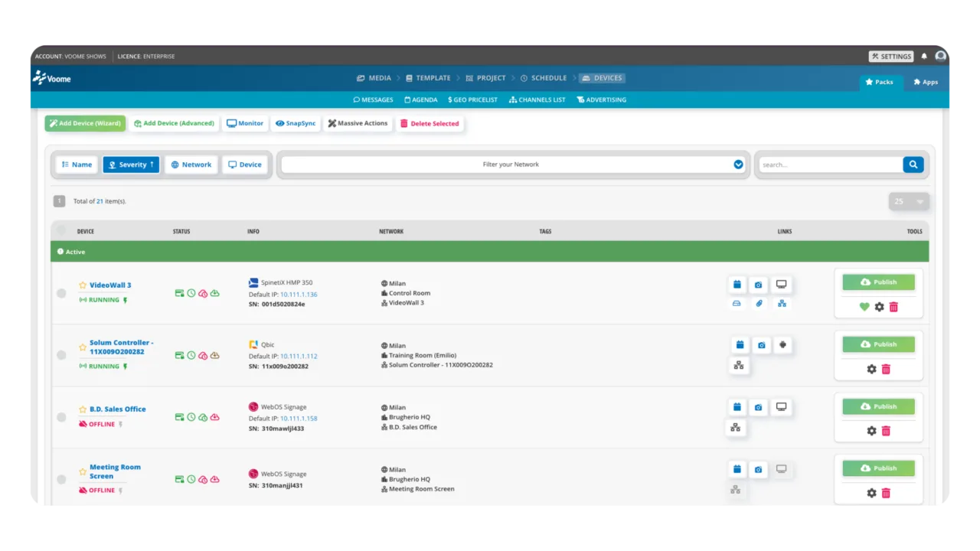The height and width of the screenshot is (551, 980).
Task: Click the blue search magnifier button
Action: click(913, 165)
